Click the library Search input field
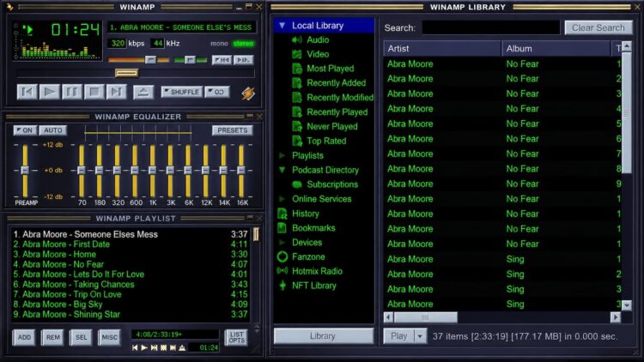 coord(491,28)
